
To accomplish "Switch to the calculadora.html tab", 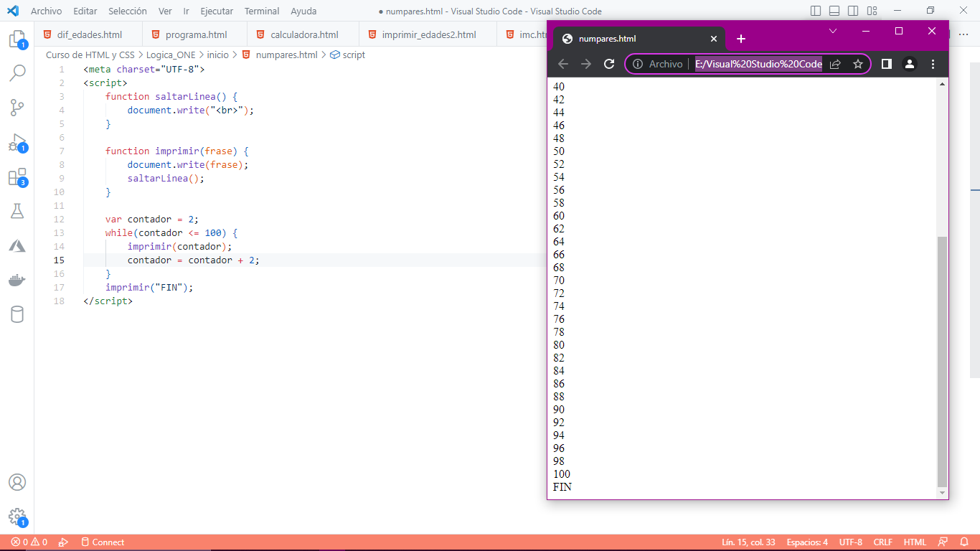I will [x=303, y=34].
